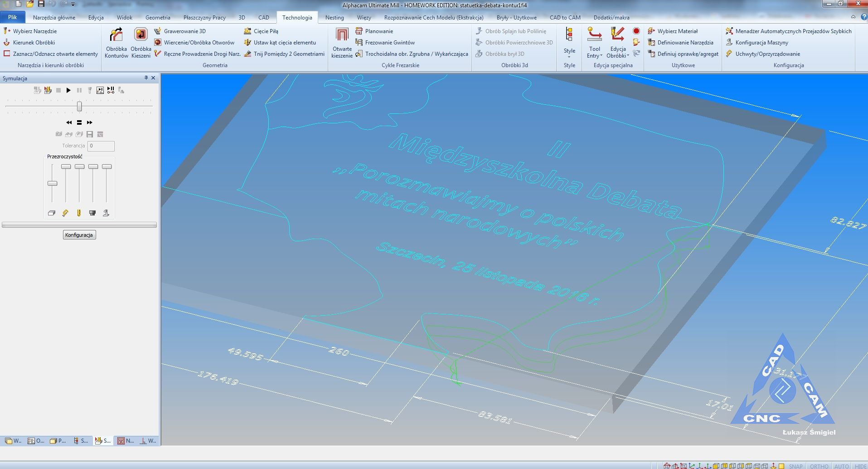
Task: Click the step-by-operation play/pause list icon
Action: click(100, 90)
